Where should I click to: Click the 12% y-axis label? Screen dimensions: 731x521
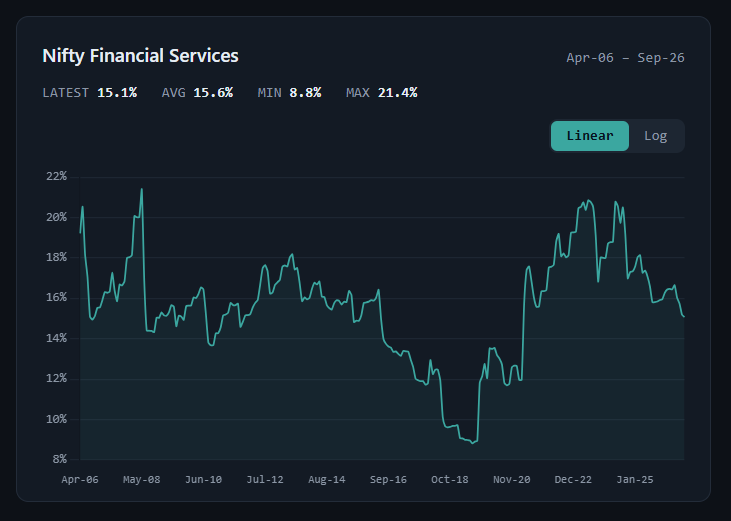[56, 378]
